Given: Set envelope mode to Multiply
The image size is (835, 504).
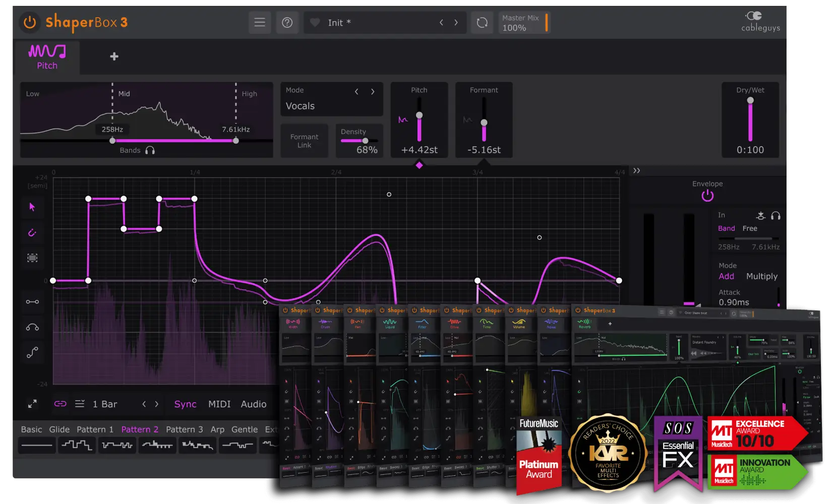Looking at the screenshot, I should (x=761, y=276).
